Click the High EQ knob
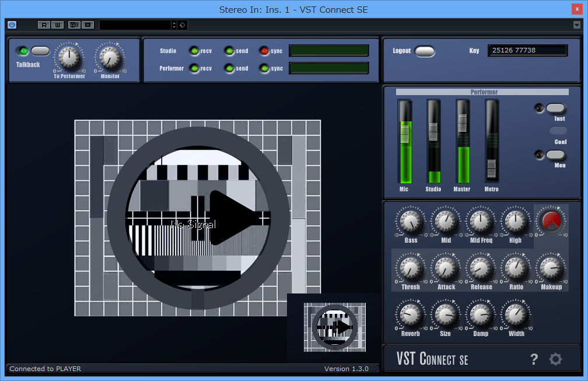The width and height of the screenshot is (588, 381). click(x=516, y=221)
